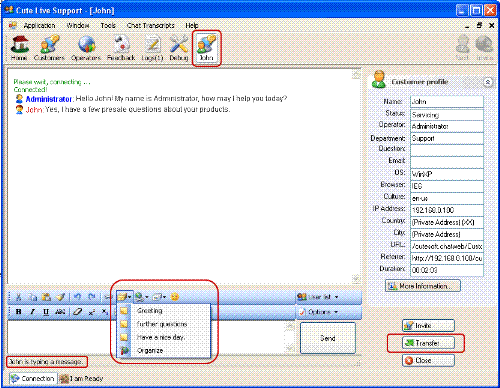Toggle superscript formatting
500x388 pixels.
click(92, 312)
